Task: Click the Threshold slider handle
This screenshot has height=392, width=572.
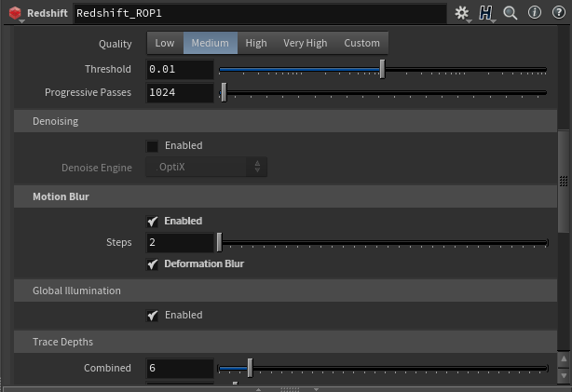Action: (x=382, y=69)
